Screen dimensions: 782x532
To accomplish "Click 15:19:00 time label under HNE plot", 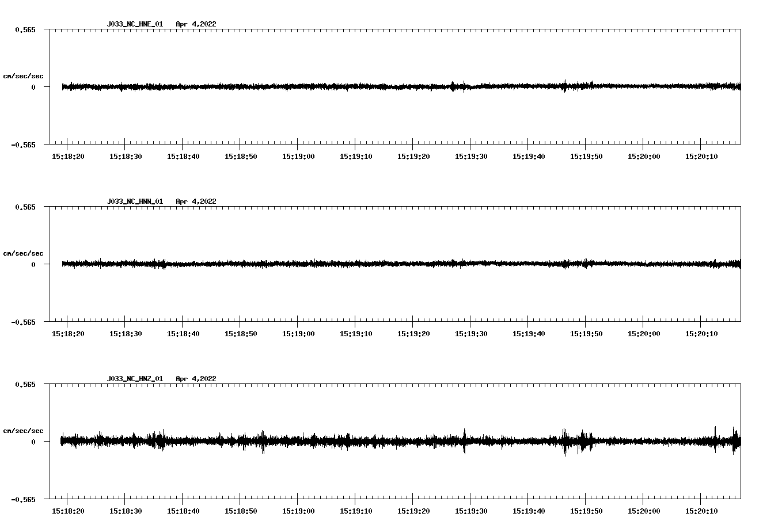I will pyautogui.click(x=298, y=156).
